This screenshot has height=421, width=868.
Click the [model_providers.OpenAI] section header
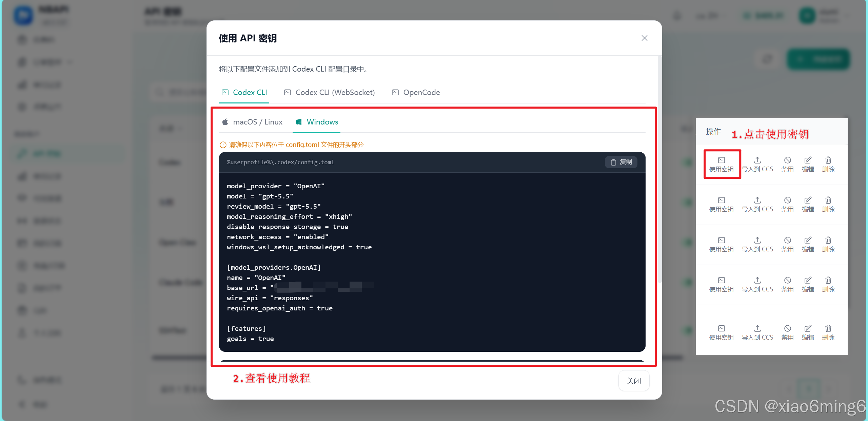[x=274, y=268]
